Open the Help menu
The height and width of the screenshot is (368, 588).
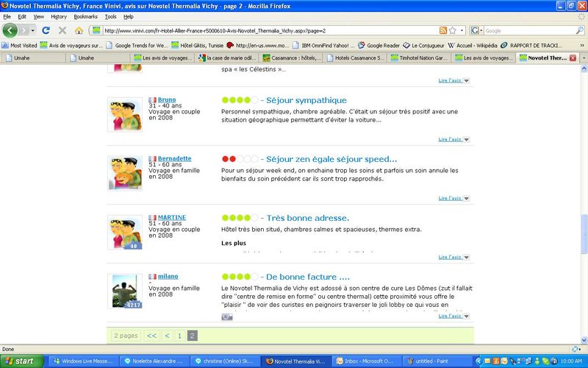[129, 17]
